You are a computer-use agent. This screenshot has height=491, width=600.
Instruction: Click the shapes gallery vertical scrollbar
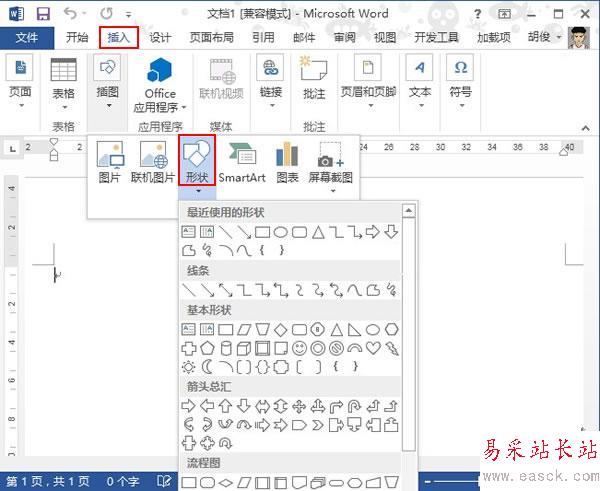point(409,333)
